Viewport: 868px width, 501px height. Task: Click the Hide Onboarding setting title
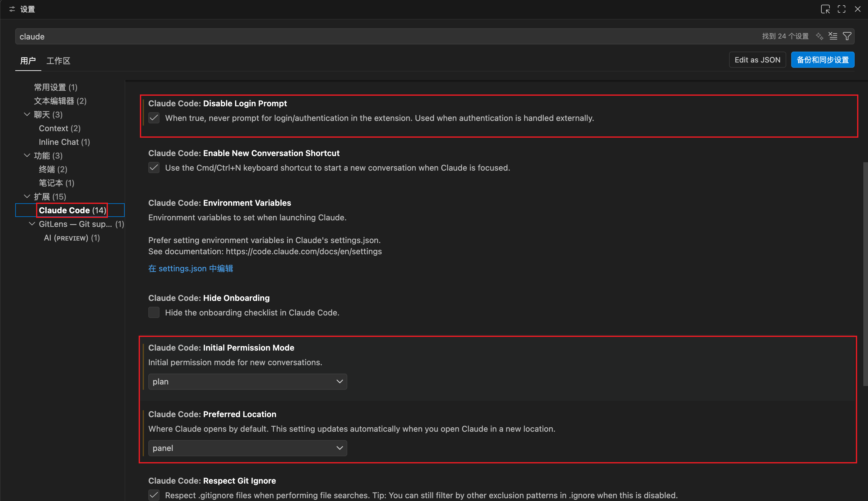(x=209, y=298)
